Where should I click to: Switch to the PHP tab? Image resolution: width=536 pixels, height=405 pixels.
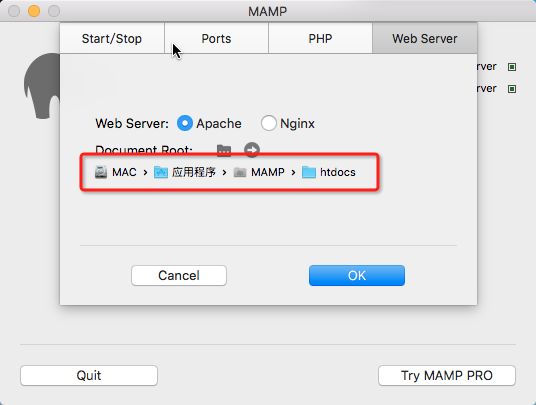tap(320, 38)
